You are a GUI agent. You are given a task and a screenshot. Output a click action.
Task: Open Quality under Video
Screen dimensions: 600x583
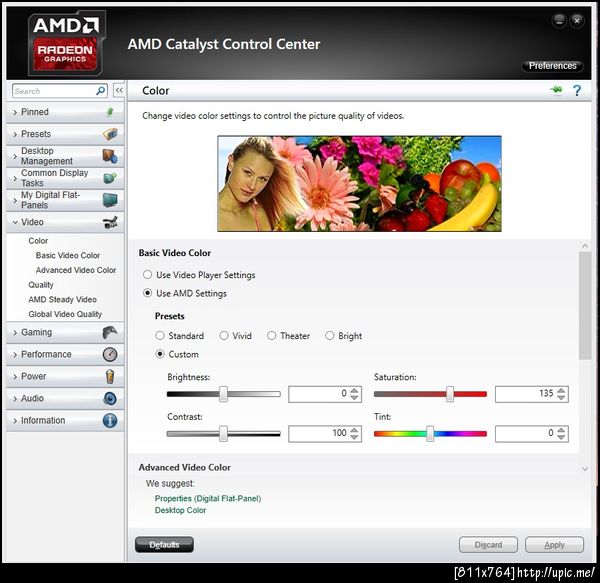pyautogui.click(x=41, y=285)
